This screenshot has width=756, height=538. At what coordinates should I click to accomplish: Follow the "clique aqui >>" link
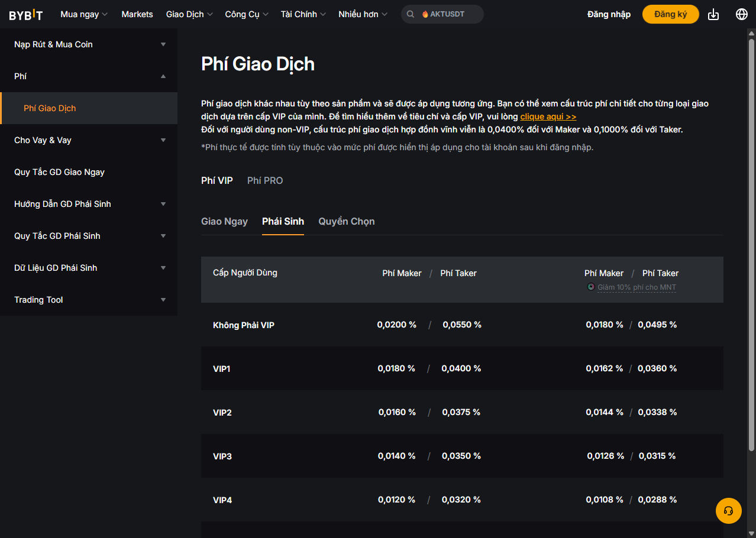point(548,117)
